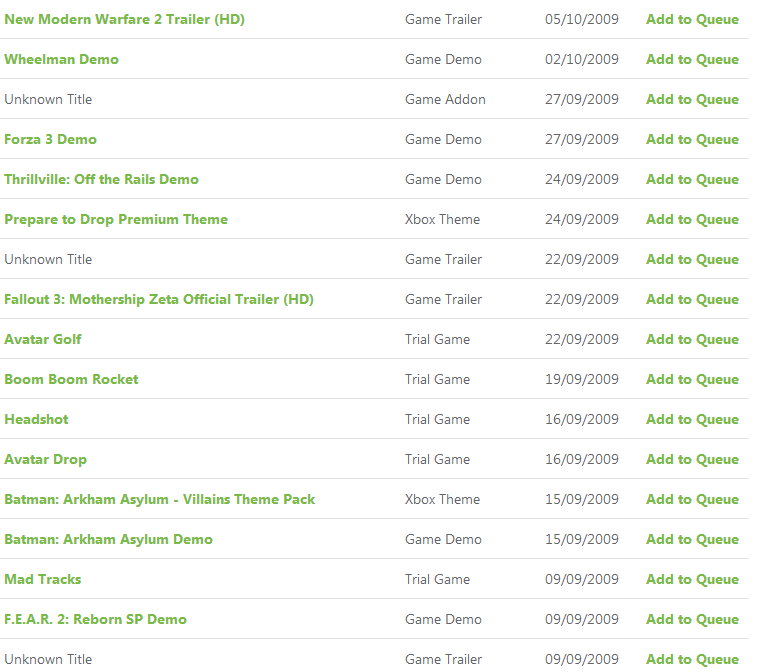Open the Headshot trial game link
Viewport: 763px width, 672px height.
tap(36, 419)
